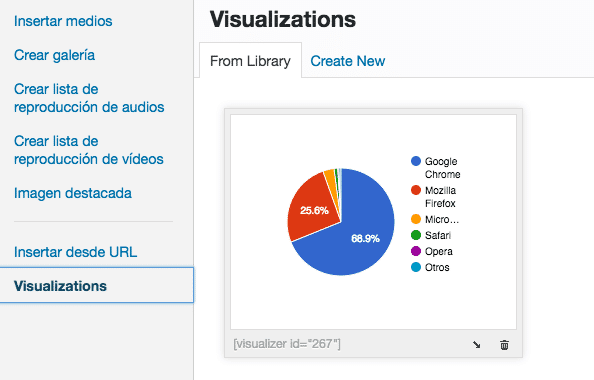Click the green Safari legend dot
The width and height of the screenshot is (594, 380).
[416, 235]
